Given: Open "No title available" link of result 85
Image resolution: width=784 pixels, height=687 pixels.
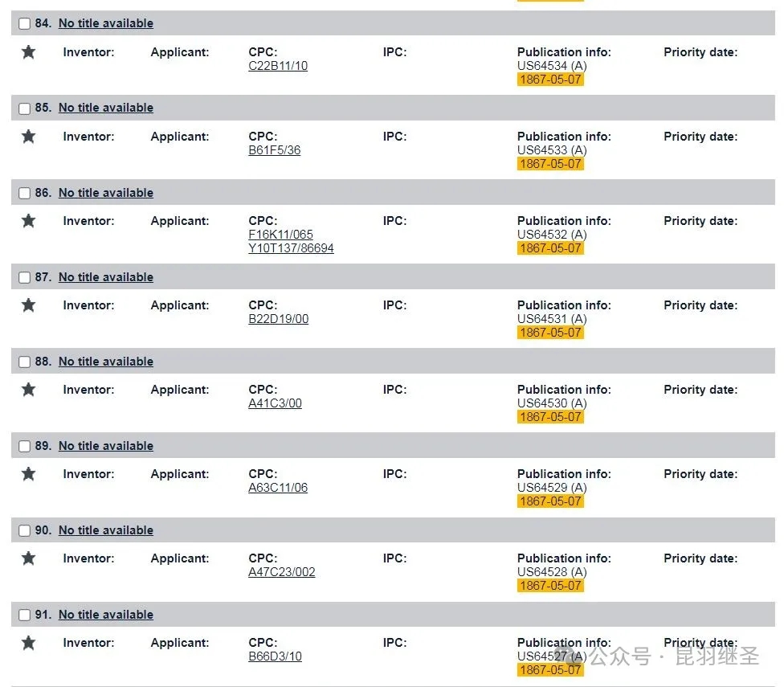Looking at the screenshot, I should click(106, 108).
